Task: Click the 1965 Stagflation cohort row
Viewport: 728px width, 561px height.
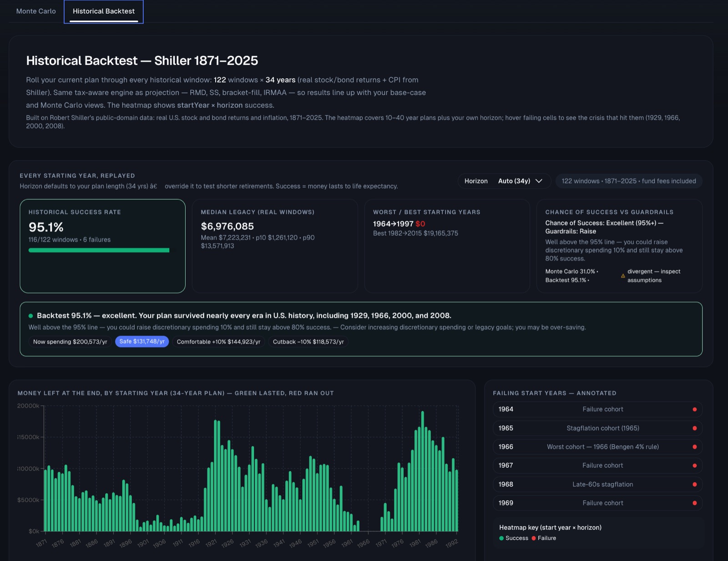Action: pyautogui.click(x=597, y=428)
